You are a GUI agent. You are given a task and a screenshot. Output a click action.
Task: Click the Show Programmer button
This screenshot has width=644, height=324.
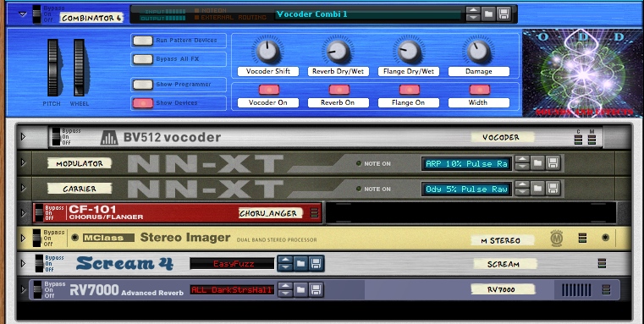pos(142,85)
